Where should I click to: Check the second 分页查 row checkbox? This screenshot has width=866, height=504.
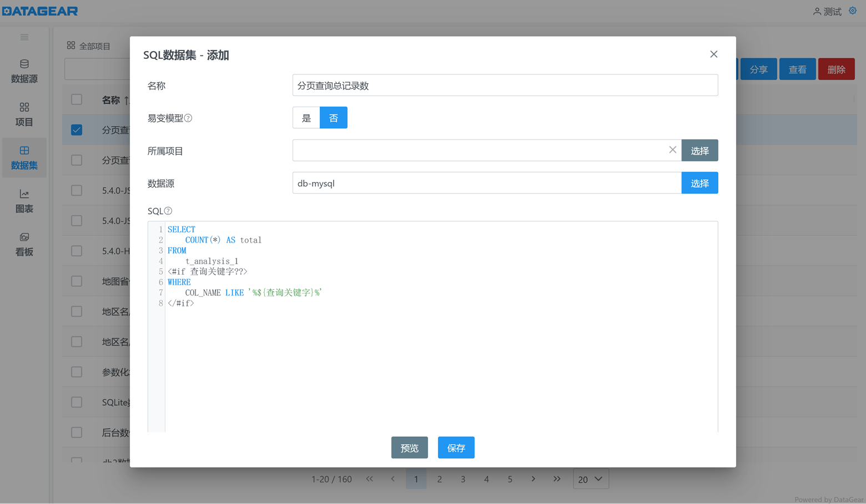coord(77,160)
